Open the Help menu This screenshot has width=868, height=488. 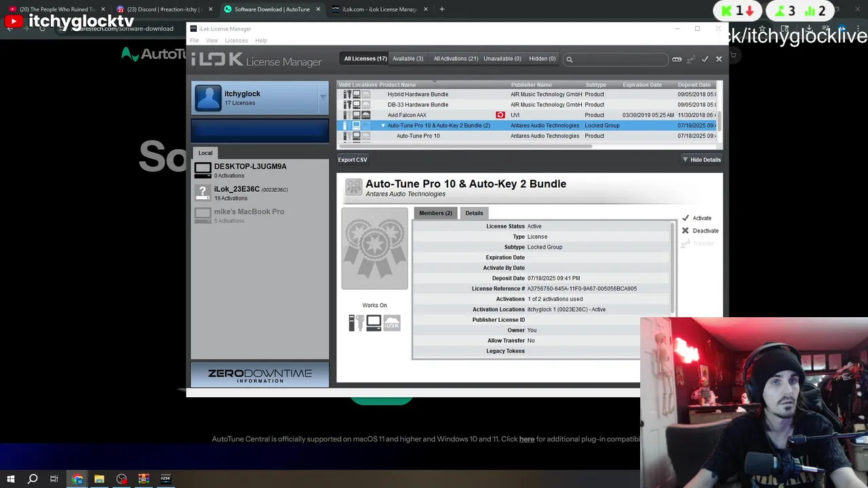click(x=261, y=41)
